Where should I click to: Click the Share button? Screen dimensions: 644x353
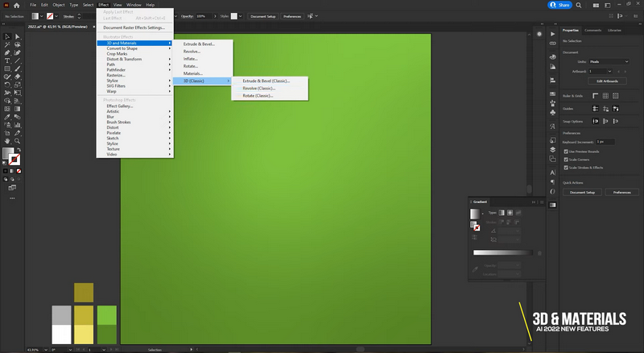pyautogui.click(x=559, y=5)
